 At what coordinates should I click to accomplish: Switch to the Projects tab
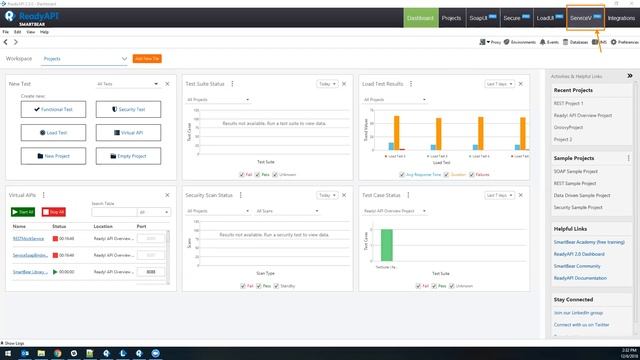[x=451, y=18]
